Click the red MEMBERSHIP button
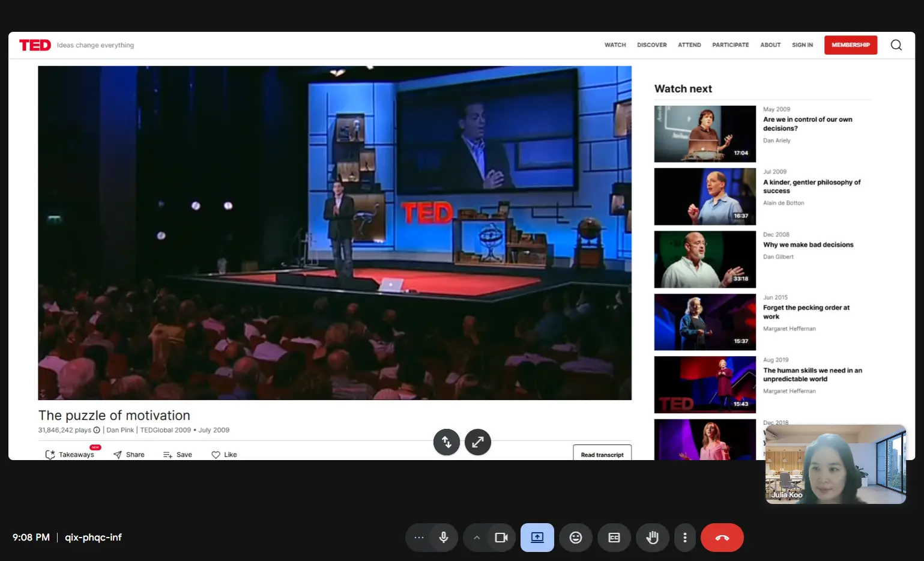 tap(851, 45)
